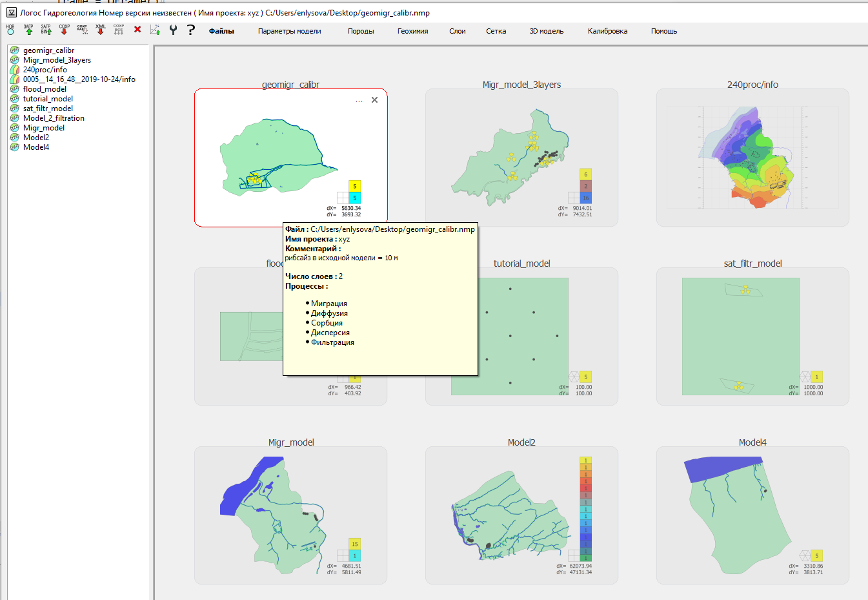Click the New project (НОВ) toolbar icon
Viewport: 868px width, 600px height.
[10, 30]
